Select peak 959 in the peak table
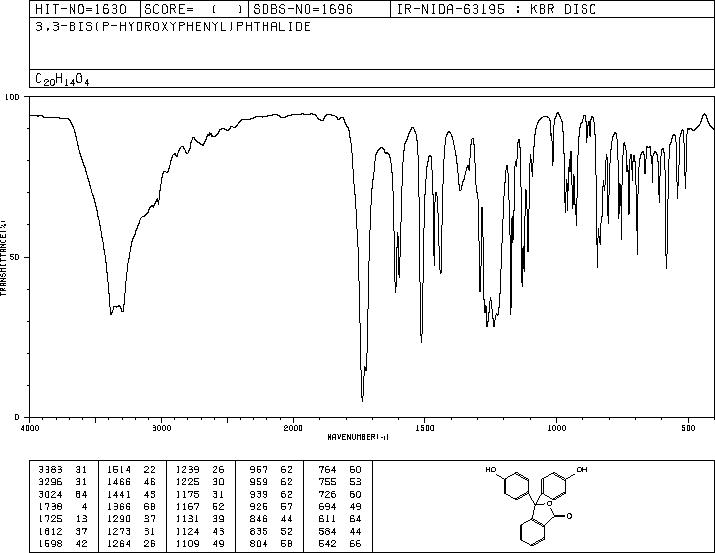Screen dimensions: 715x553 (x=259, y=482)
